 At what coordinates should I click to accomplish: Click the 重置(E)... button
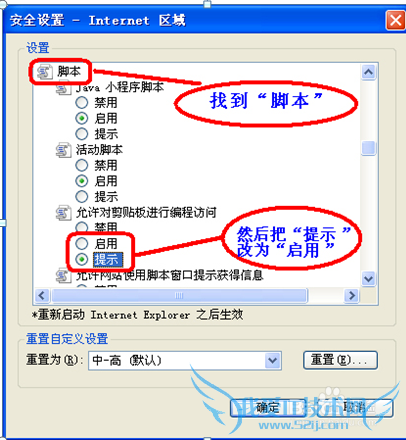point(340,360)
